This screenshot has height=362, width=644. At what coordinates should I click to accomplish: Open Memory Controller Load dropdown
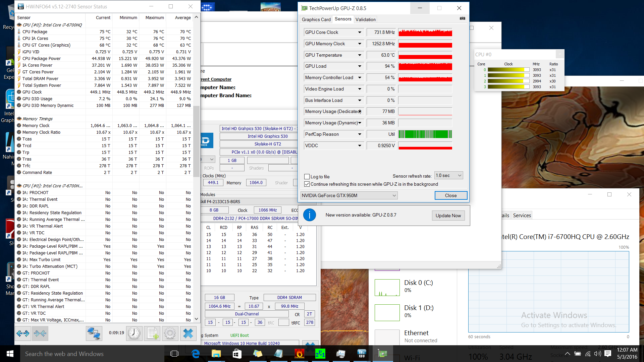point(360,77)
